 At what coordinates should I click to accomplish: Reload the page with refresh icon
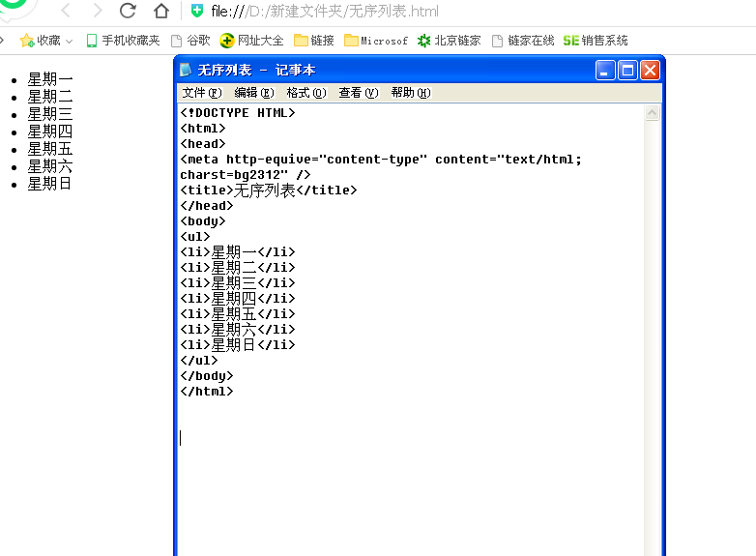coord(128,10)
